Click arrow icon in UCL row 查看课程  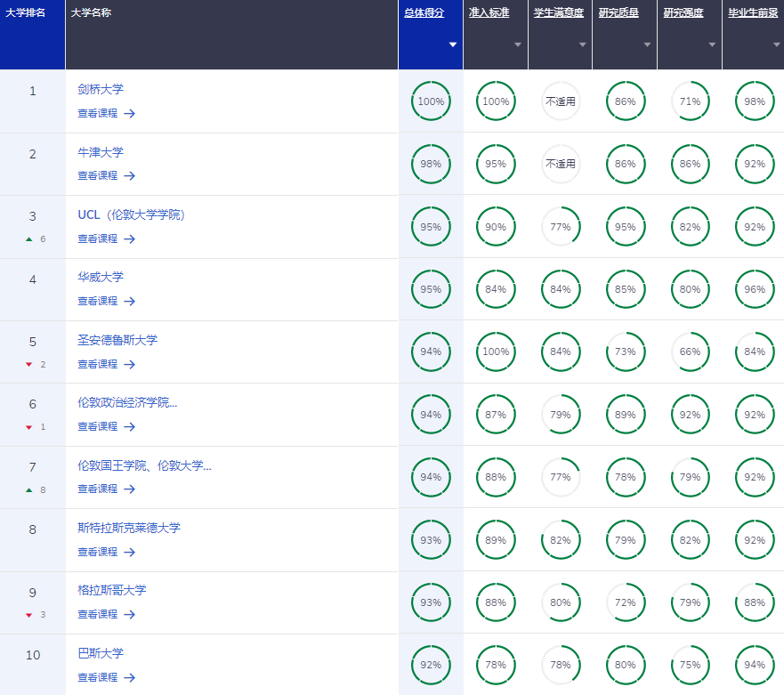pos(130,239)
